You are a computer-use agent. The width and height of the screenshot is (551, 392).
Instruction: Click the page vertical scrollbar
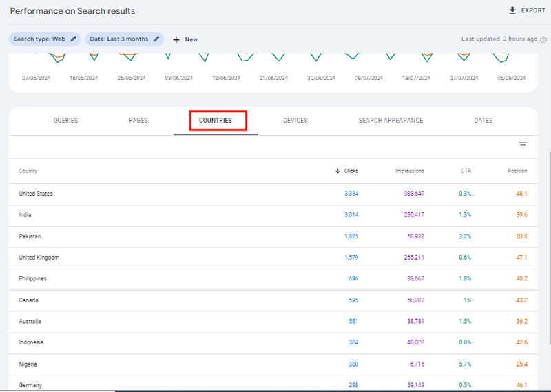(549, 248)
